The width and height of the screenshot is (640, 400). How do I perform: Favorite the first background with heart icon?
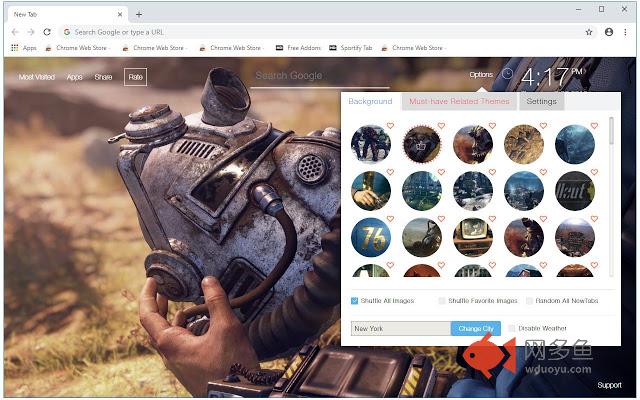[390, 126]
